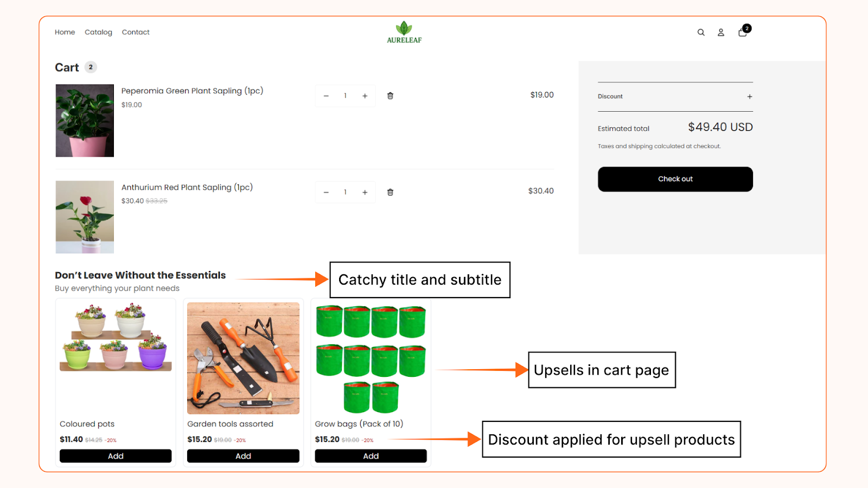Image resolution: width=868 pixels, height=488 pixels.
Task: Remove Peperomia Green Plant with trash icon
Action: 390,95
